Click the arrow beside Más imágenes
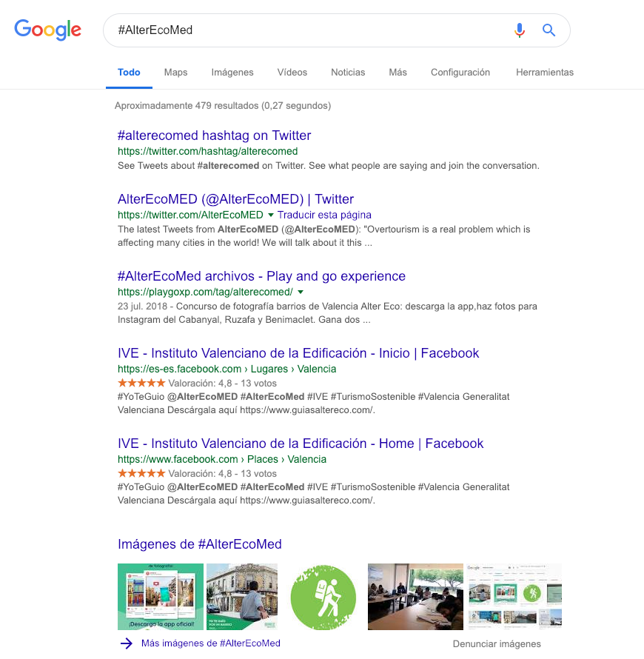 point(127,643)
